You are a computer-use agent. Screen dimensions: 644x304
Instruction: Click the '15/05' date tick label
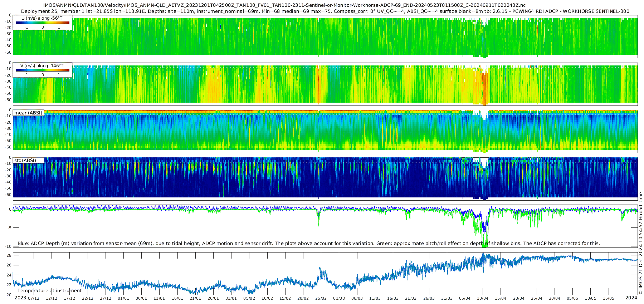tap(609, 299)
